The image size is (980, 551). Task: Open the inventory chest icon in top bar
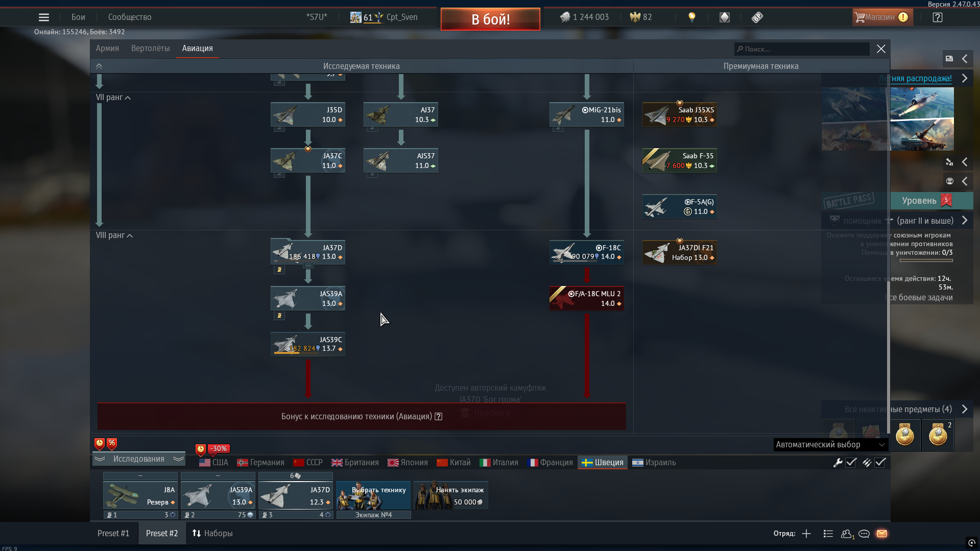pos(725,17)
